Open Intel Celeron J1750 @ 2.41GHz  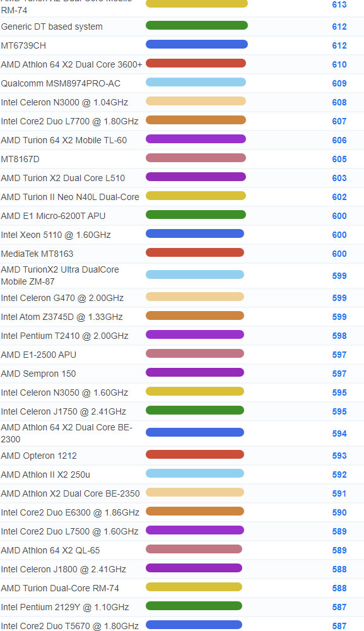click(x=64, y=411)
